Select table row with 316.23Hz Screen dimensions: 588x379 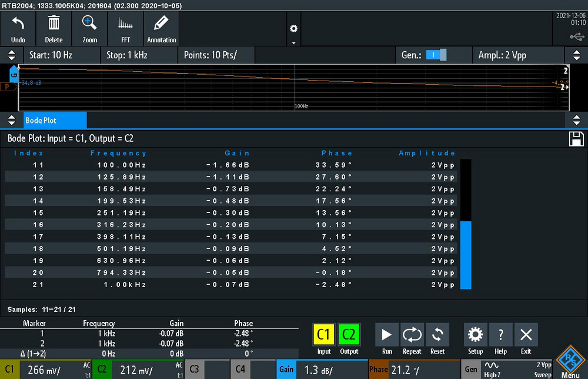coord(231,225)
